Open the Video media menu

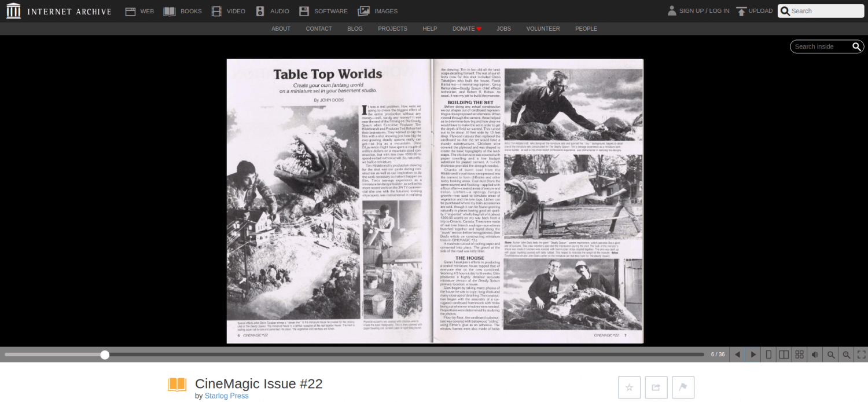coord(229,11)
